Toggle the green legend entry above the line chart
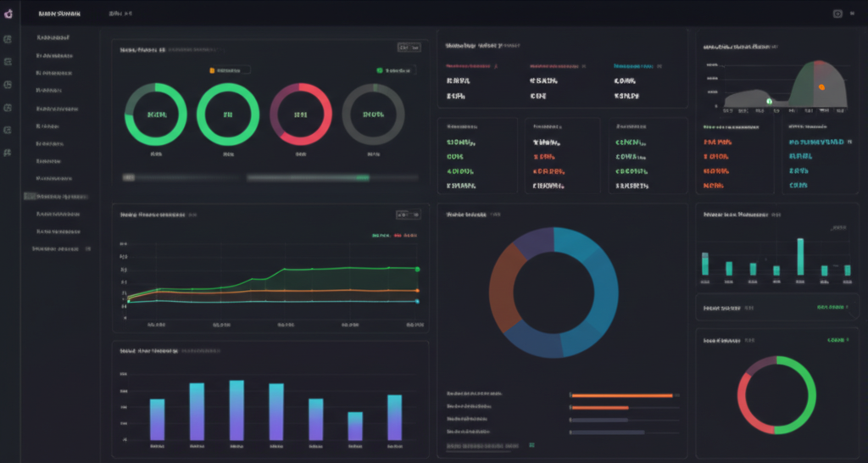 click(380, 235)
